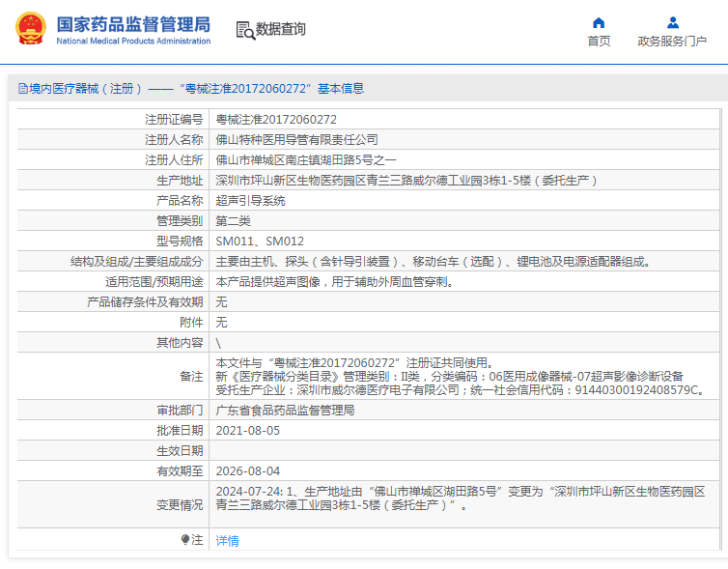The image size is (728, 569).
Task: Select registration number value 粤械注准20172060272
Action: [x=276, y=120]
